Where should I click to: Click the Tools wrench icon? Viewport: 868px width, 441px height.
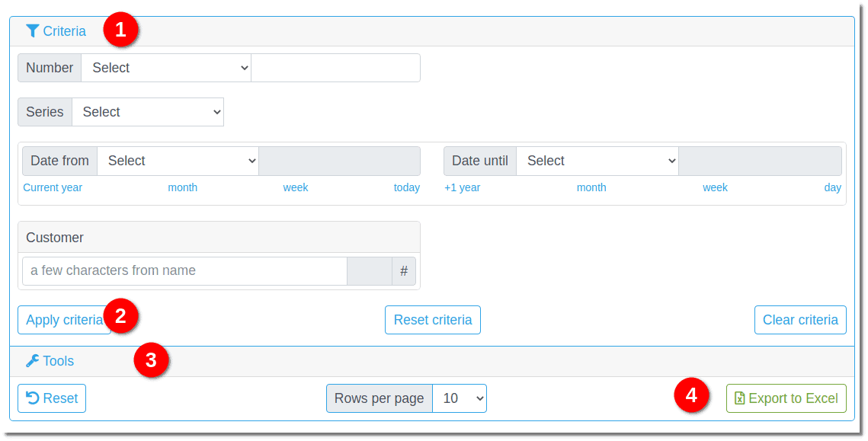32,361
